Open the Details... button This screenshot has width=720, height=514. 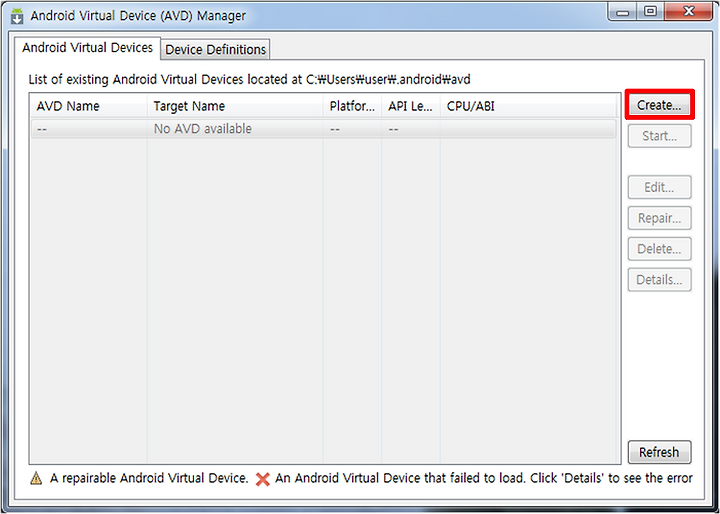click(x=659, y=279)
